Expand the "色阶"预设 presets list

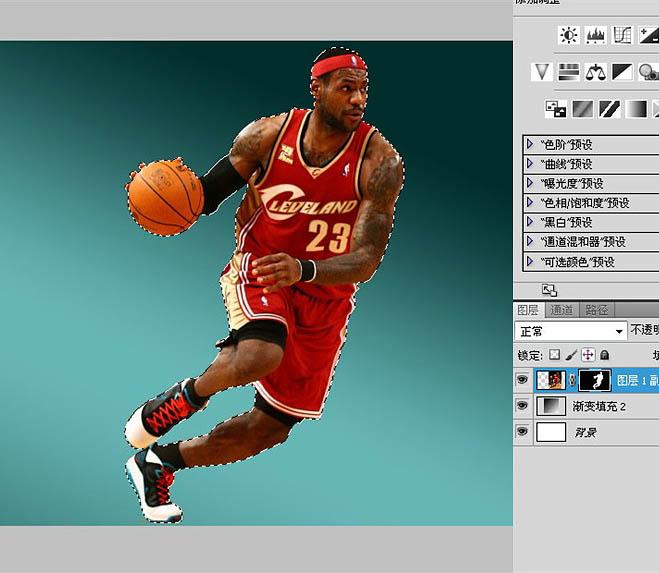(530, 144)
